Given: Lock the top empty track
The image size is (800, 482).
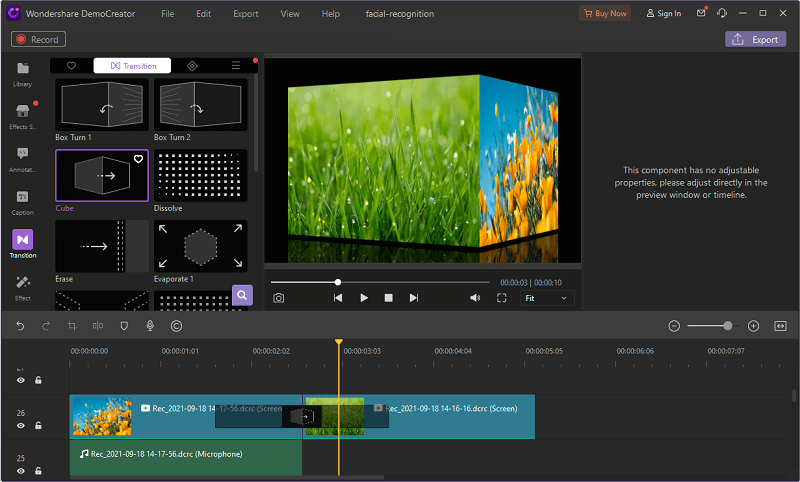Looking at the screenshot, I should tap(38, 380).
